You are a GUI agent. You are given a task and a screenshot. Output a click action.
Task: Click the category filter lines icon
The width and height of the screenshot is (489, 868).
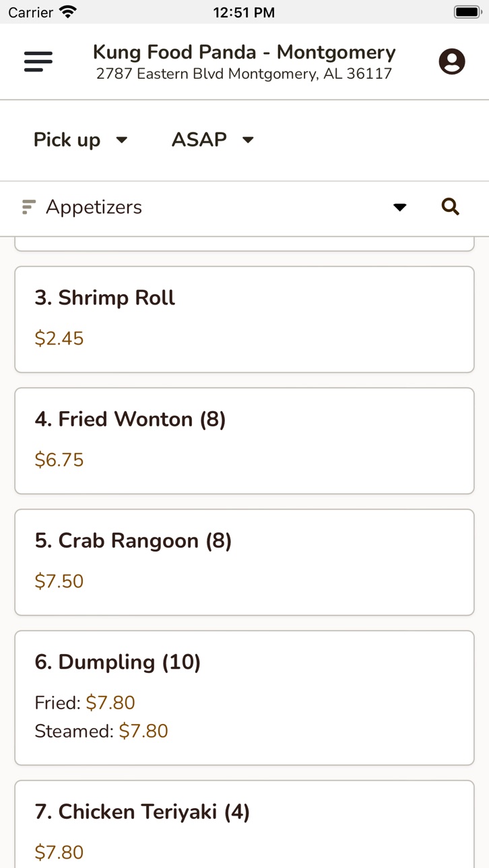coord(28,207)
